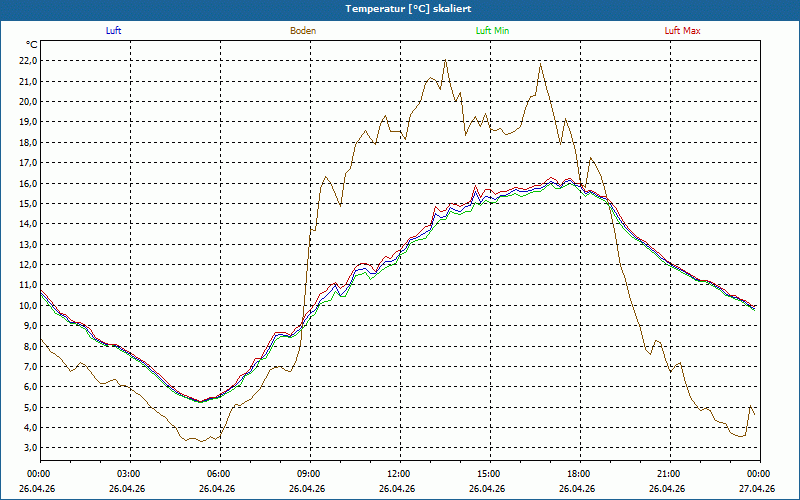The width and height of the screenshot is (800, 500).
Task: Click the '14,0' y-axis value
Action: tap(29, 224)
